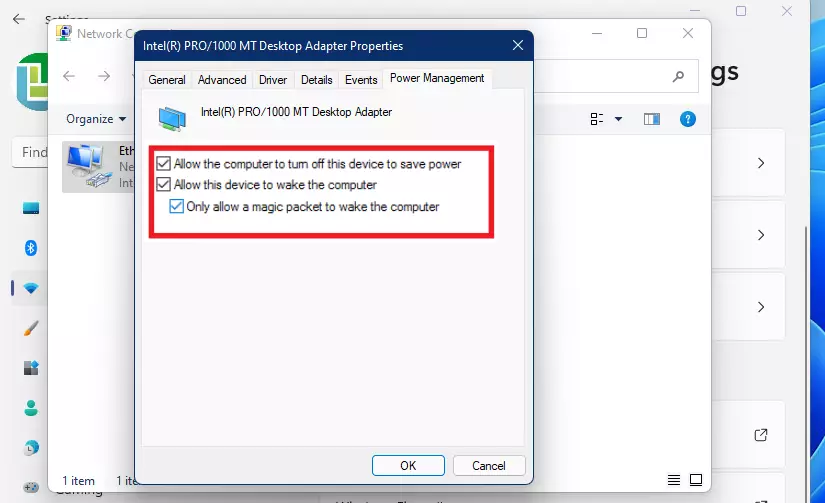This screenshot has width=825, height=503.
Task: Confirm with the OK button
Action: point(408,466)
